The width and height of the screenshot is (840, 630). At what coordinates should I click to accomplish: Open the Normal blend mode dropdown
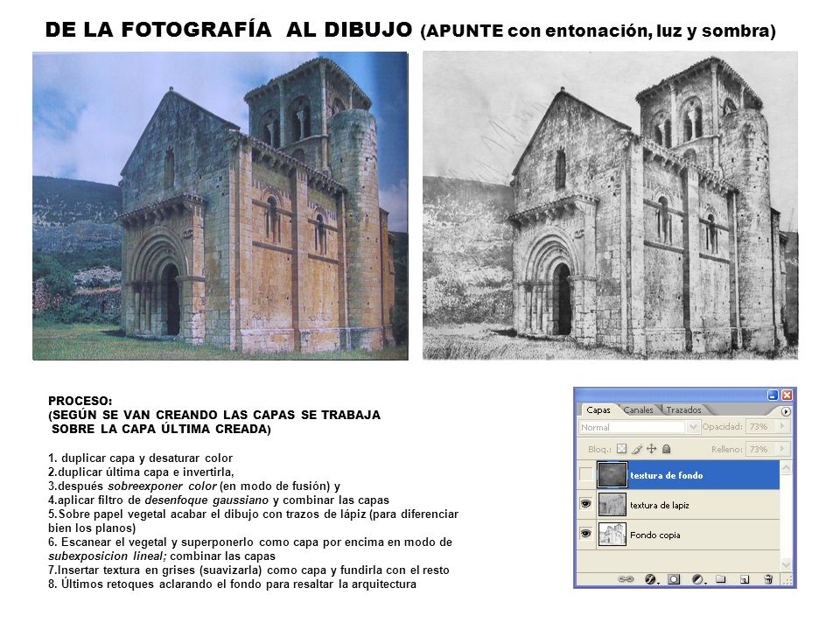tap(639, 427)
